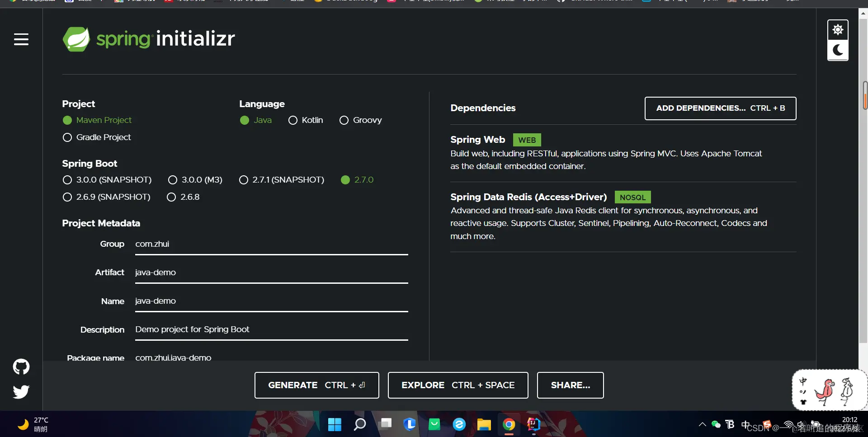The height and width of the screenshot is (437, 868).
Task: Choose Spring Boot 3.0.0 (M3)
Action: 195,180
